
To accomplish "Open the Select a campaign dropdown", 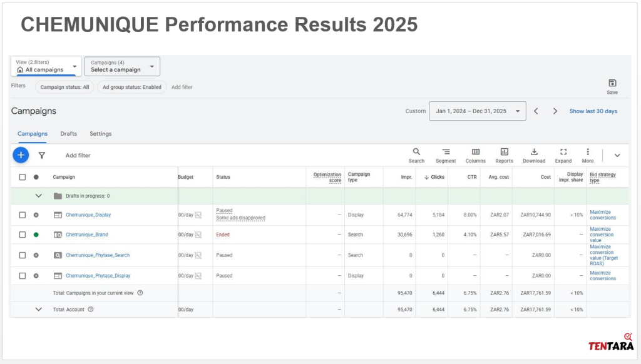I will pyautogui.click(x=122, y=66).
